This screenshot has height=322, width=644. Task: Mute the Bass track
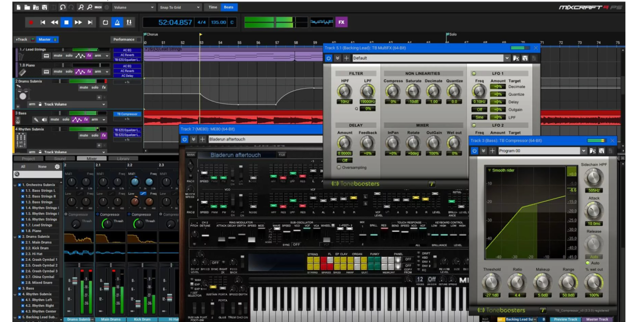point(55,120)
